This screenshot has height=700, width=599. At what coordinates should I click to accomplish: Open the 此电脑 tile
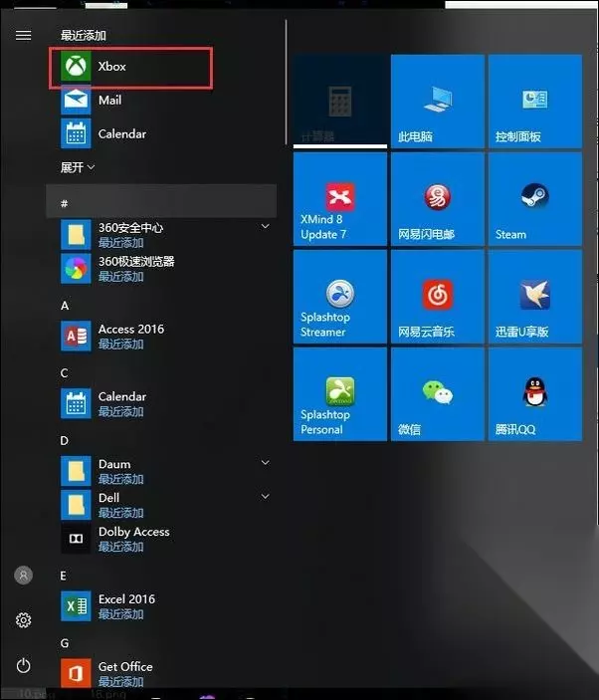[x=438, y=102]
